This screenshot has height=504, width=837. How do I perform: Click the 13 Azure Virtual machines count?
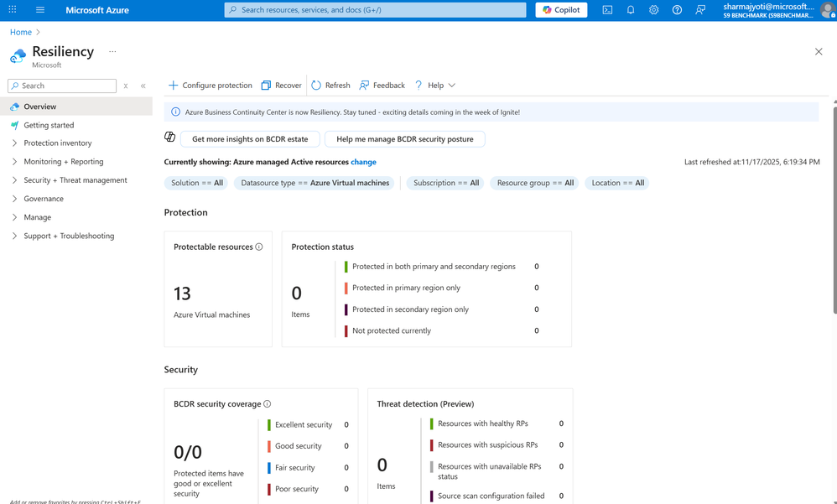tap(182, 294)
